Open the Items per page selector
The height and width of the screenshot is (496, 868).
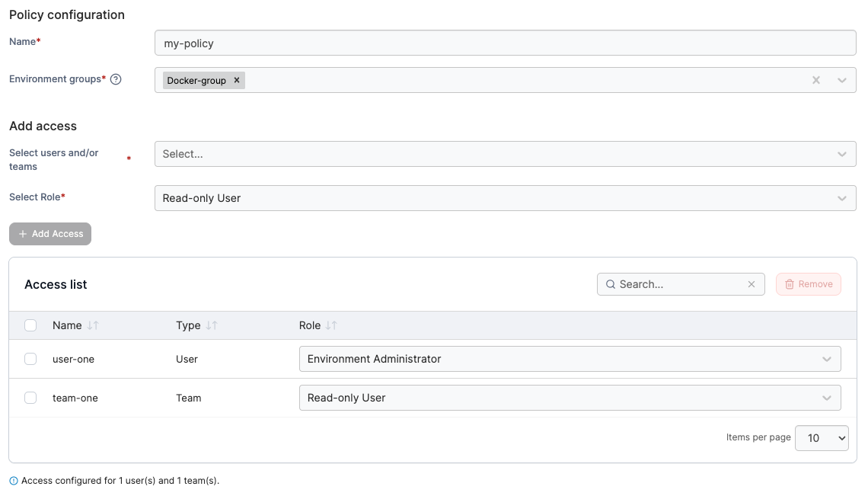coord(822,438)
